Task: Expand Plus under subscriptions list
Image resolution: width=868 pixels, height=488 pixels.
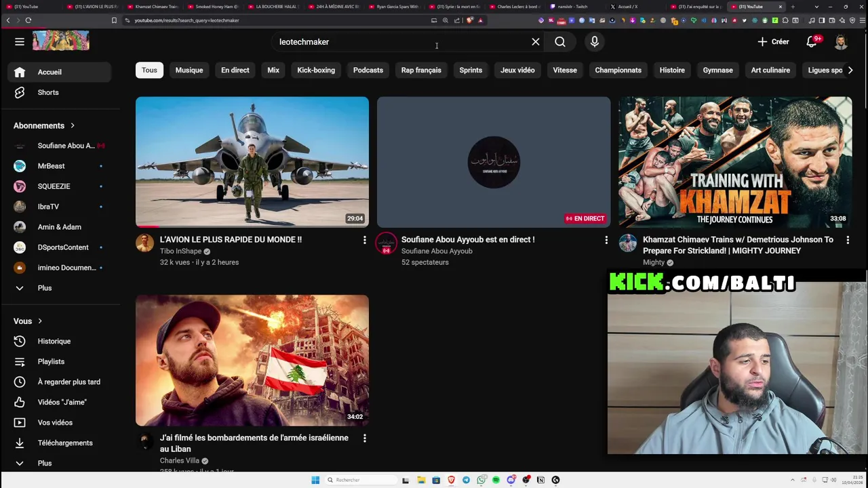Action: (60, 288)
